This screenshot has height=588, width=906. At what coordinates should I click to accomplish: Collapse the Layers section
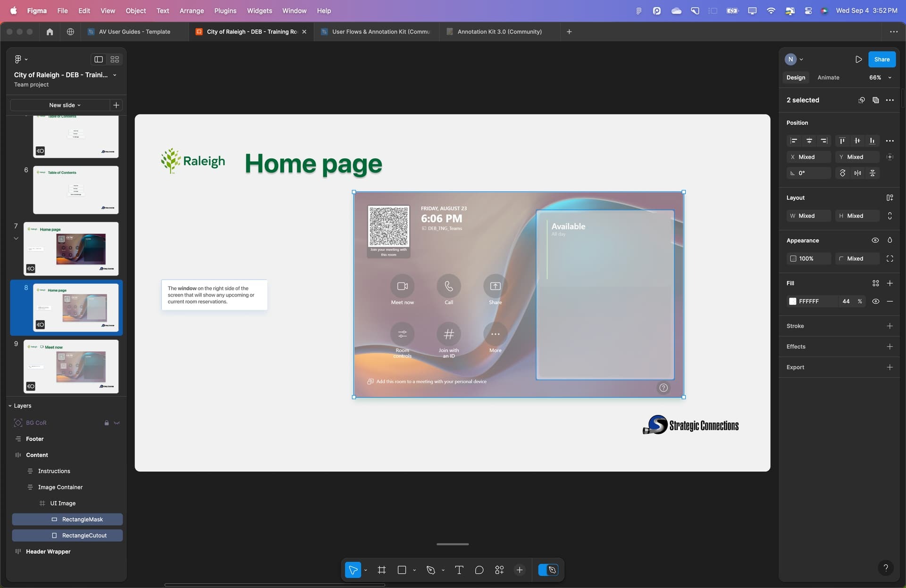[10, 406]
